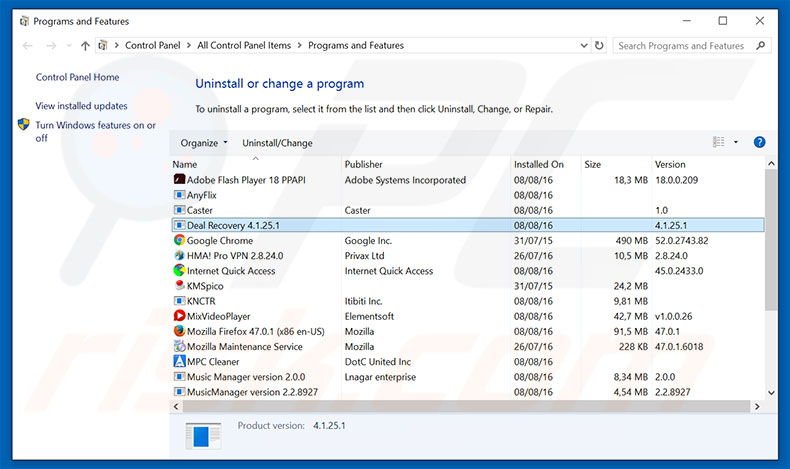This screenshot has width=790, height=469.
Task: Open View installed updates link
Action: [x=81, y=106]
